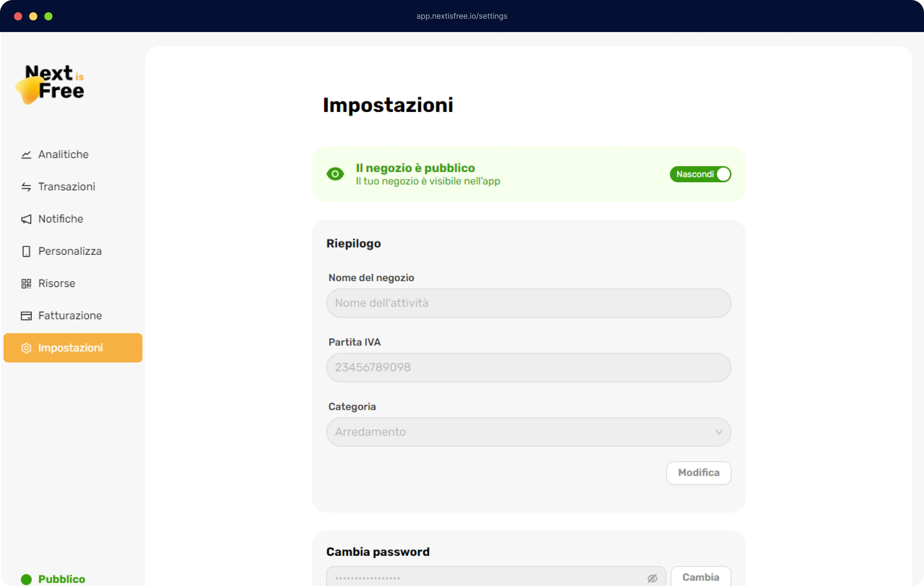Click the chevron on the category field

point(719,432)
